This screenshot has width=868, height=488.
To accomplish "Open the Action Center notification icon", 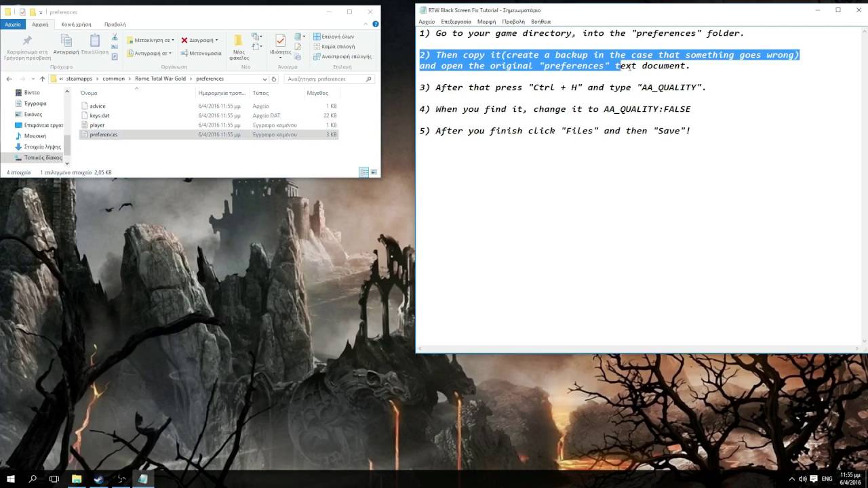I will point(814,479).
